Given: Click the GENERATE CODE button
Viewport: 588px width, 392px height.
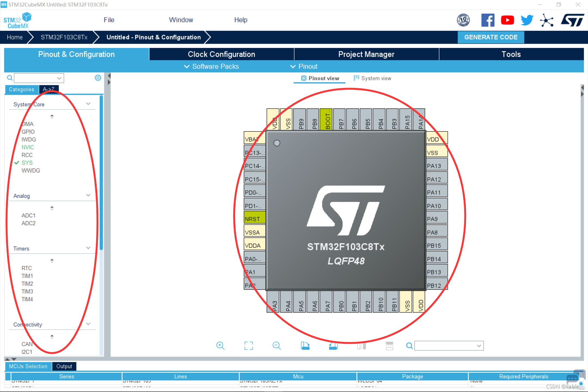Looking at the screenshot, I should pyautogui.click(x=491, y=37).
